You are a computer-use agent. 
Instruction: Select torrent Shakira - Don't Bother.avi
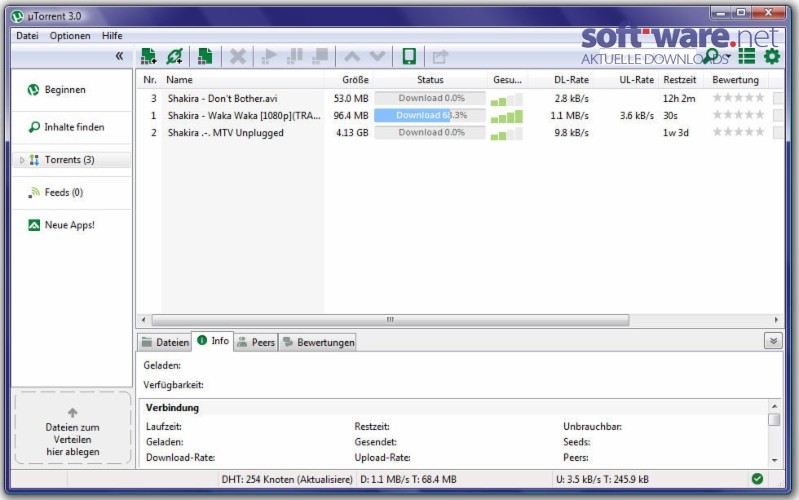223,98
